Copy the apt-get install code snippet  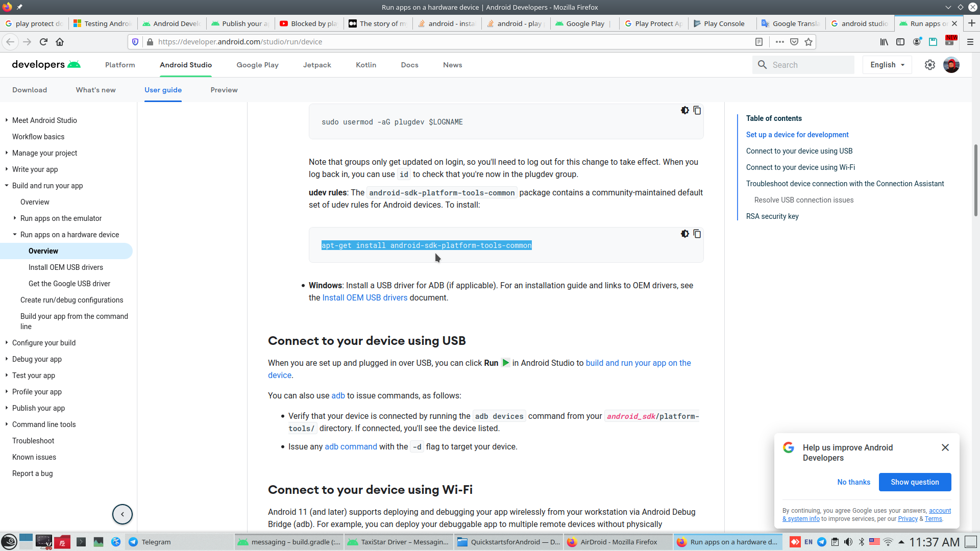click(x=697, y=234)
